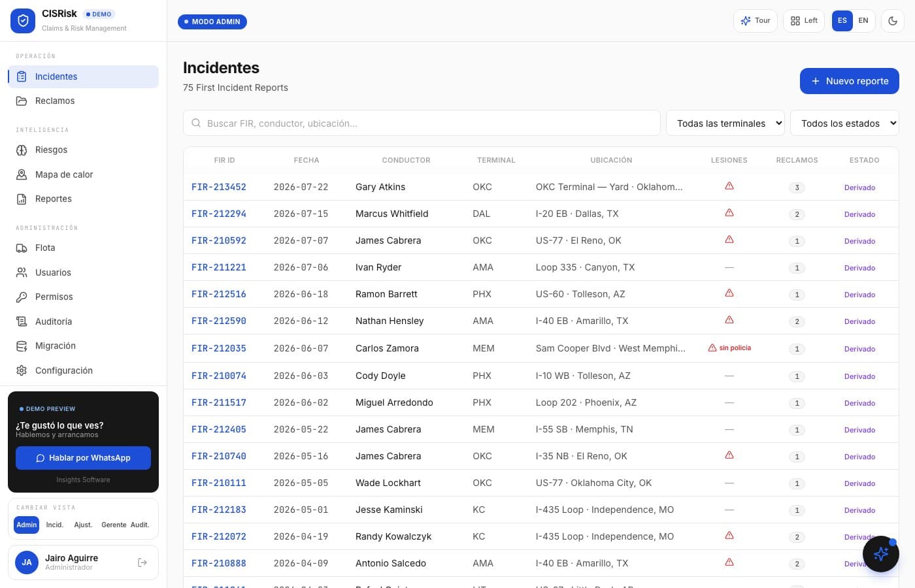Open incident FIR-213452

[219, 187]
